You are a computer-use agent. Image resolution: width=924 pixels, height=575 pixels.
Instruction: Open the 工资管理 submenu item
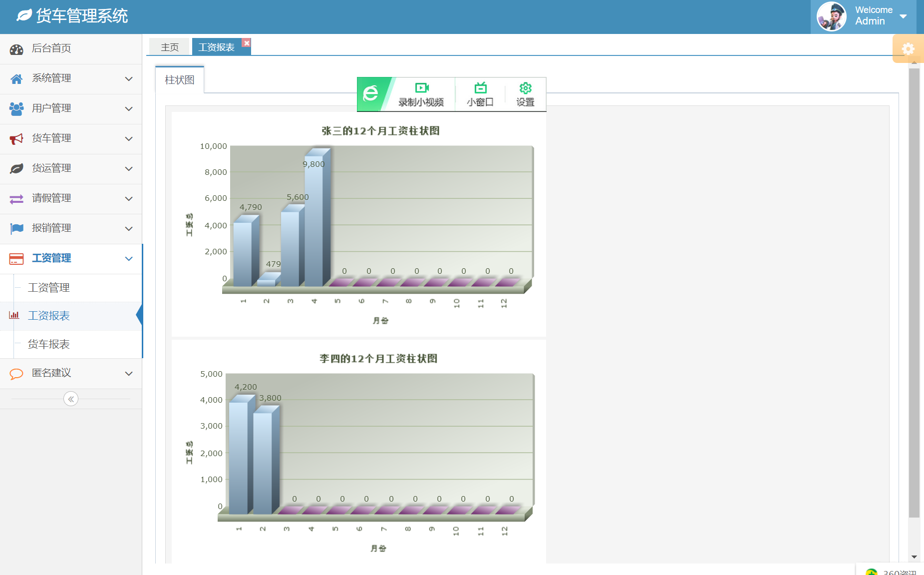49,288
